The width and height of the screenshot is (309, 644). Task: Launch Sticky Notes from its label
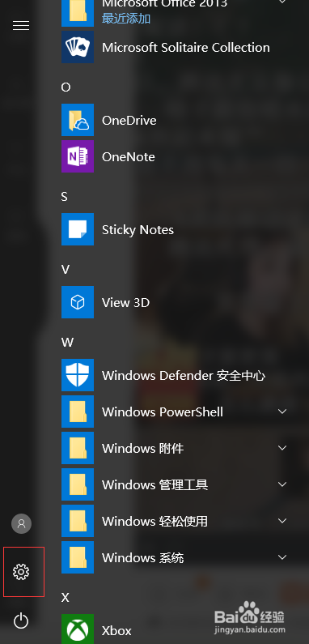[138, 230]
